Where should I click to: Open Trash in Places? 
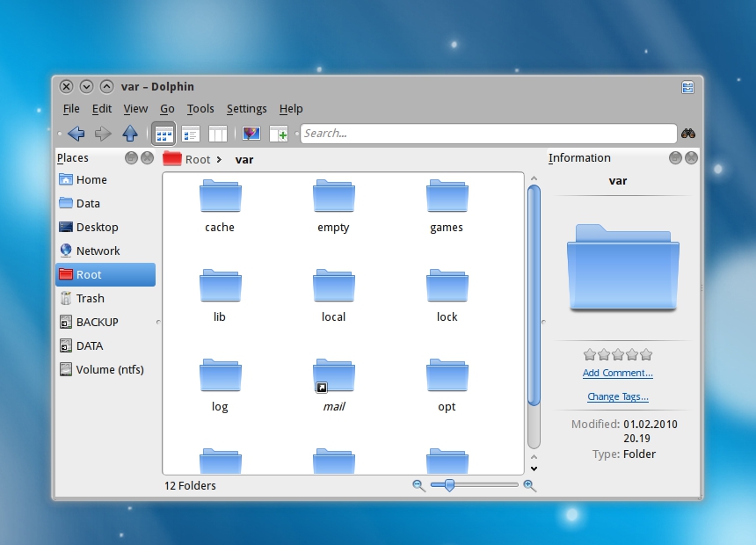pyautogui.click(x=105, y=299)
